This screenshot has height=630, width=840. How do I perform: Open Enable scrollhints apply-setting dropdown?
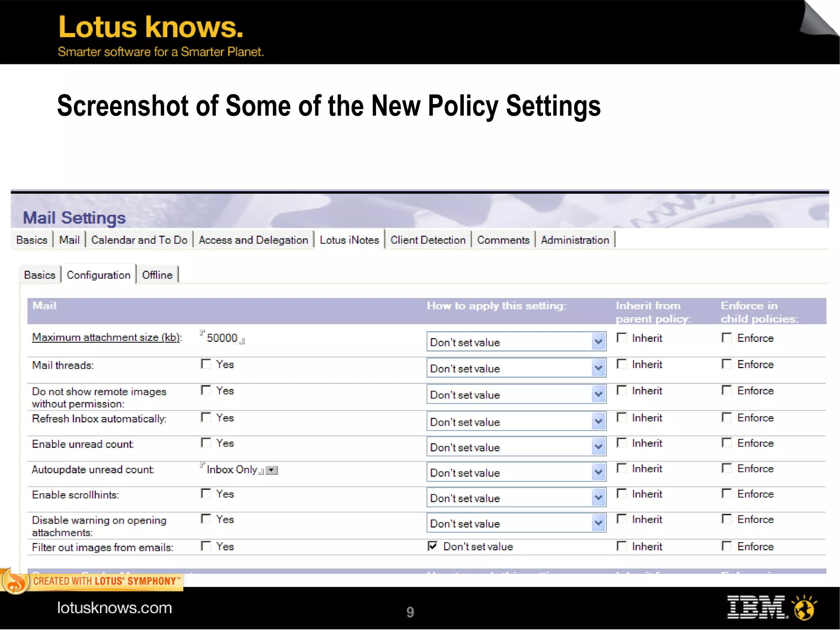pos(516,497)
